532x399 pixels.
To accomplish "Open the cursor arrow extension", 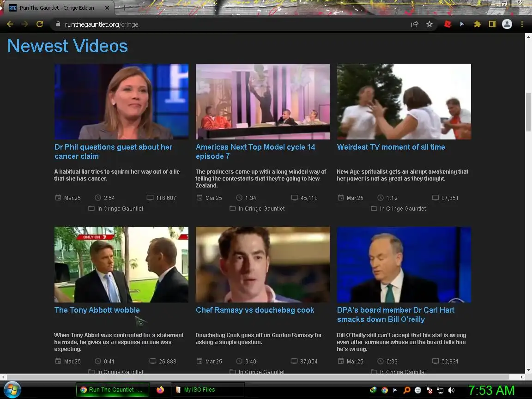I will click(x=462, y=24).
